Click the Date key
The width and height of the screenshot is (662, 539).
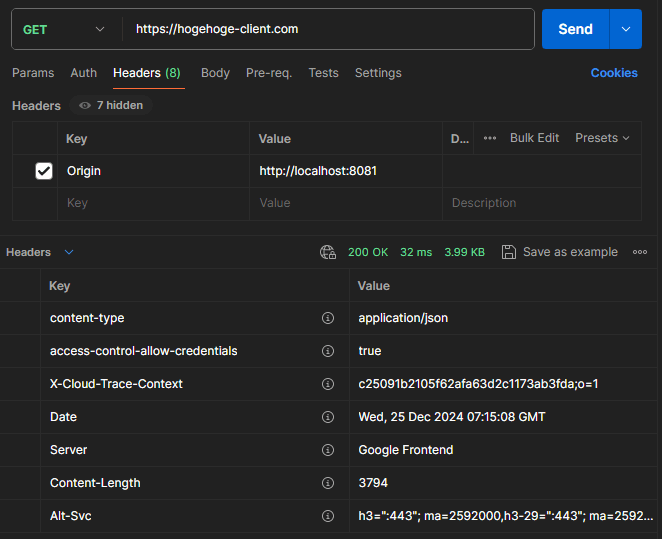[63, 417]
